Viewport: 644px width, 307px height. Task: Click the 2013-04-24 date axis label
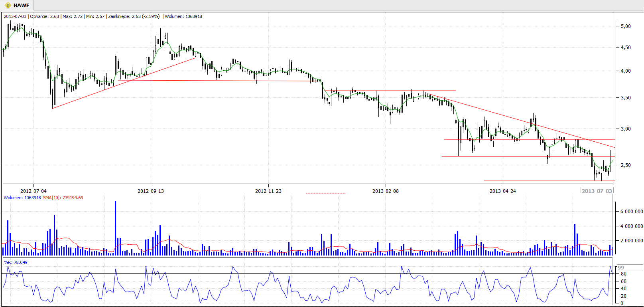point(503,191)
